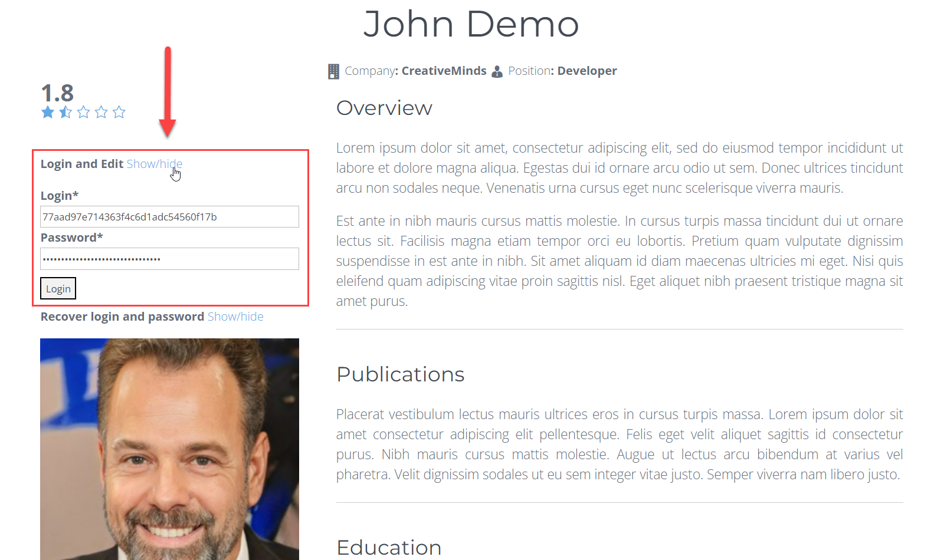Click the second half-filled rating star
The height and width of the screenshot is (560, 944).
coord(65,112)
